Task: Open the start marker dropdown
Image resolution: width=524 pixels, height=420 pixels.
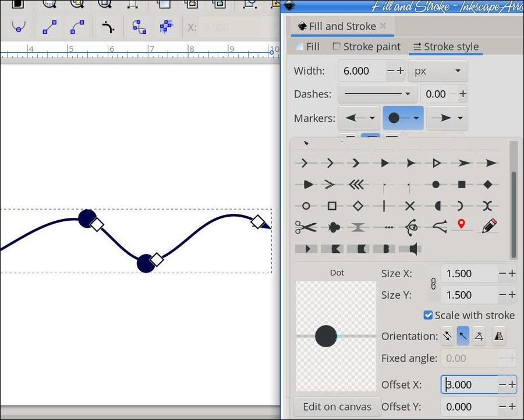Action: click(x=359, y=118)
